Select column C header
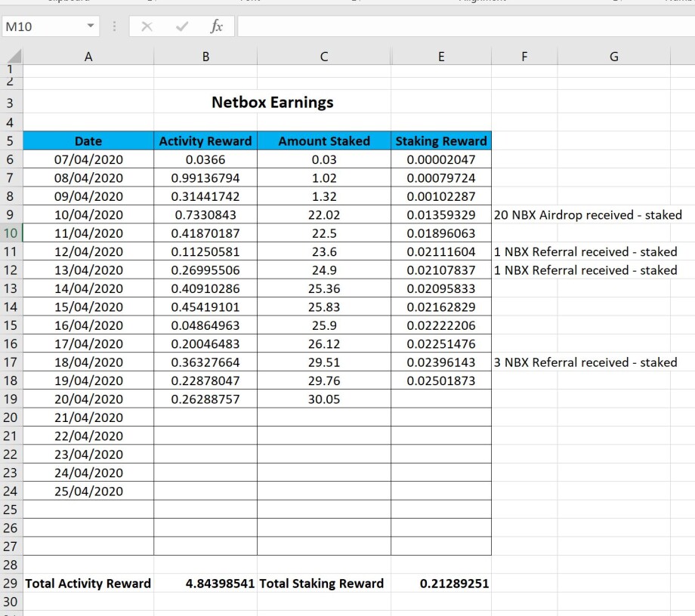This screenshot has height=616, width=695. coord(324,57)
